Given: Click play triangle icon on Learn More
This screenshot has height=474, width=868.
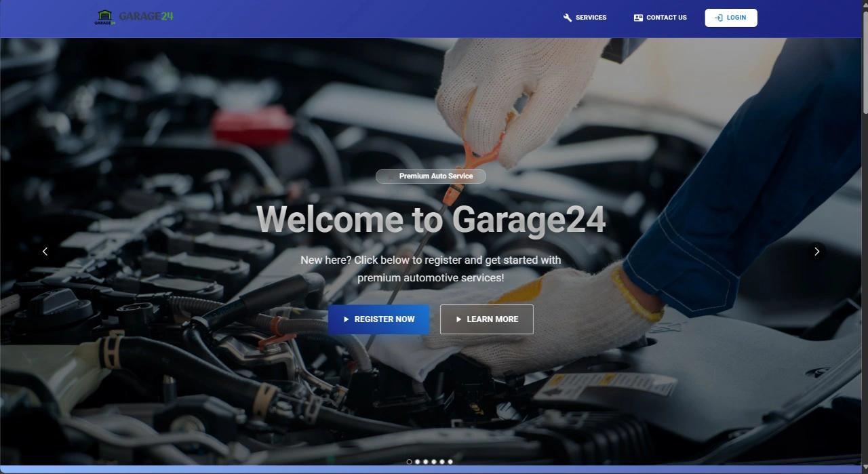Looking at the screenshot, I should [x=458, y=319].
